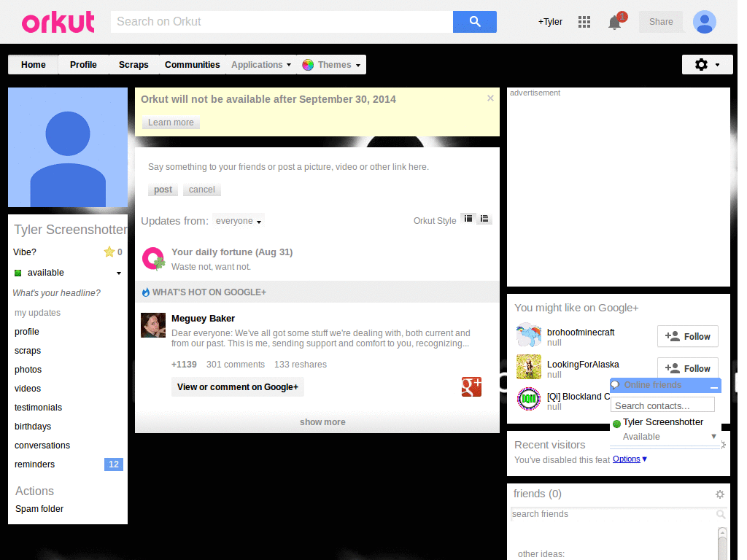Viewport: 747px width, 560px height.
Task: Focus the Search on Orkut field
Action: [282, 22]
